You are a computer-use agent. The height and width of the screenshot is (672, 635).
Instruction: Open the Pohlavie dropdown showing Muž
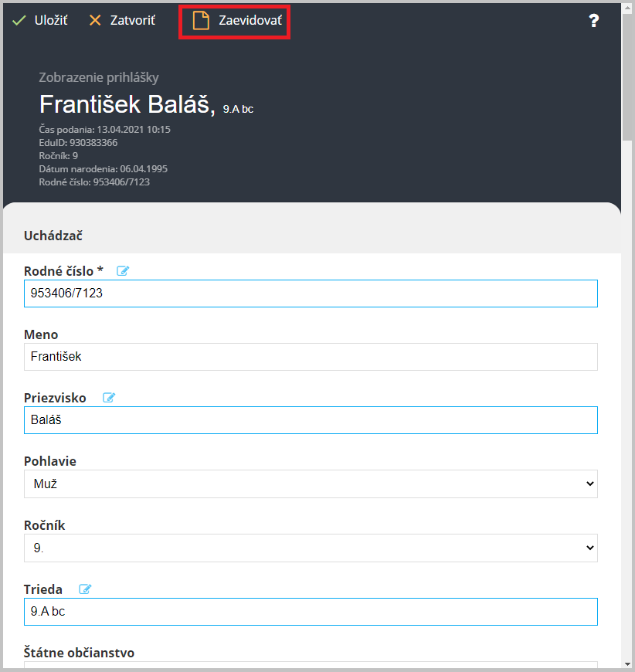pyautogui.click(x=311, y=484)
